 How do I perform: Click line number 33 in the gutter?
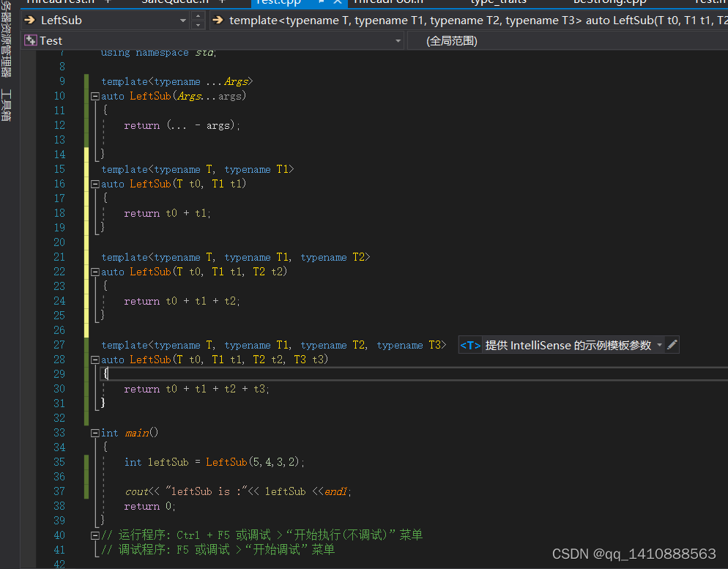click(x=59, y=433)
